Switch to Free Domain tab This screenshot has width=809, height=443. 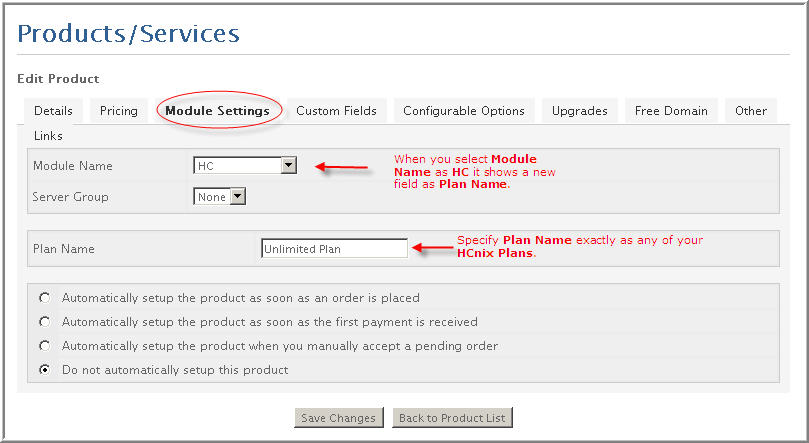click(671, 111)
